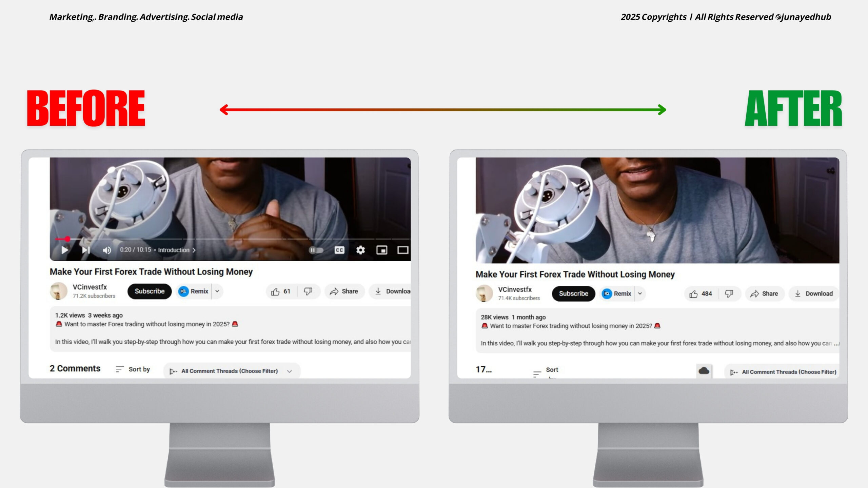868x488 pixels.
Task: Click cloud icon beside right comment filter
Action: pyautogui.click(x=704, y=371)
